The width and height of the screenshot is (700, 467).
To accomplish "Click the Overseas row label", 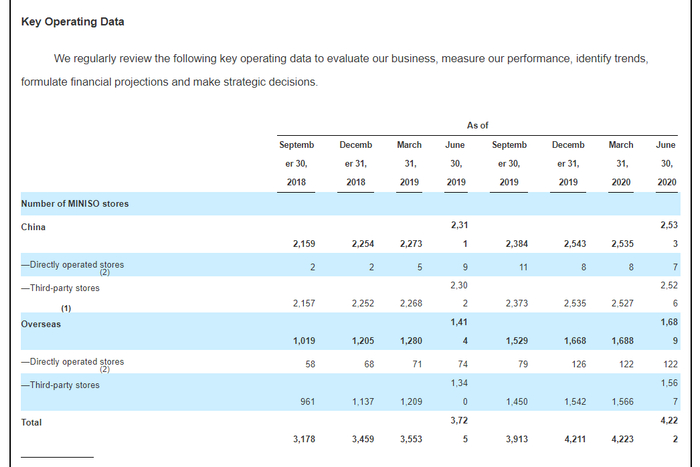I will coord(41,324).
